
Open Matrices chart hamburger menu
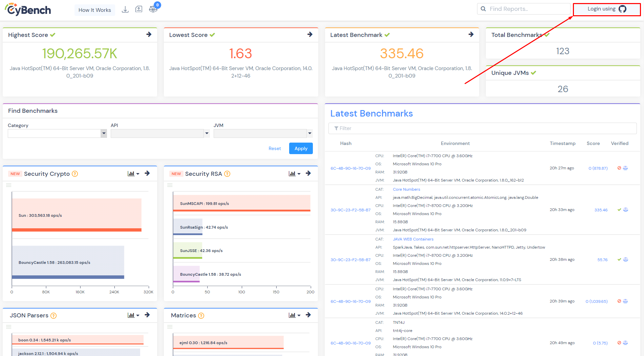tap(170, 327)
